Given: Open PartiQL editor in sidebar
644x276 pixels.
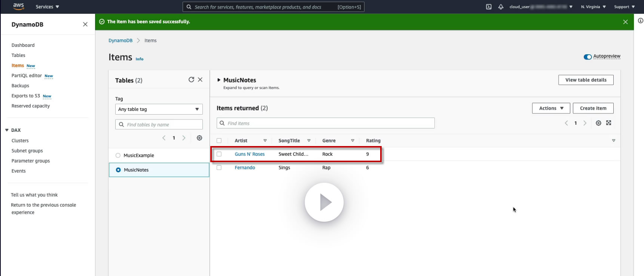Looking at the screenshot, I should 27,76.
